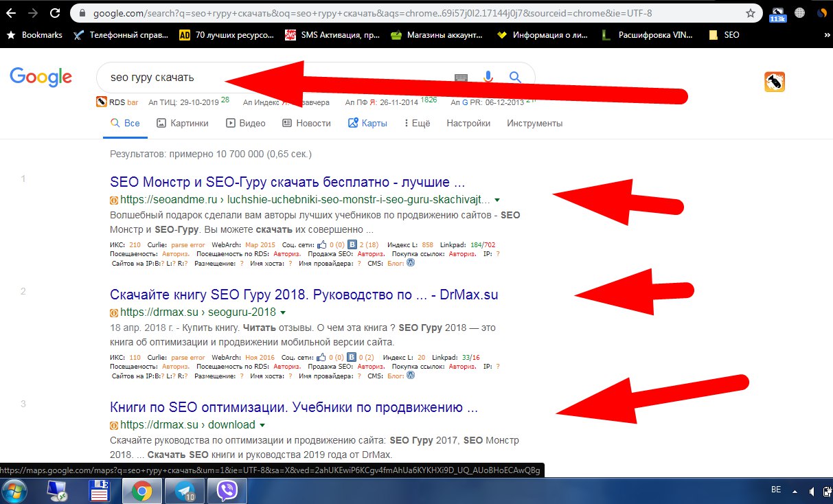
Task: Click the Google logo
Action: [41, 77]
